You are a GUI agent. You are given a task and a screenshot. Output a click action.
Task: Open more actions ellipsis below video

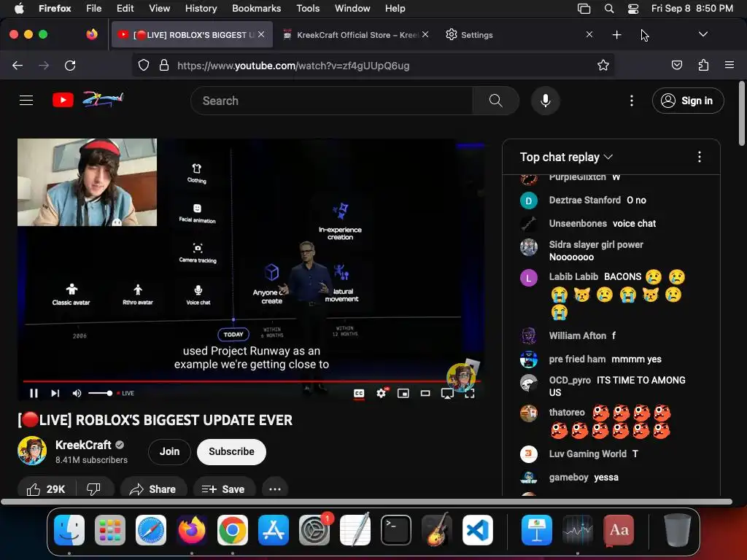tap(275, 489)
